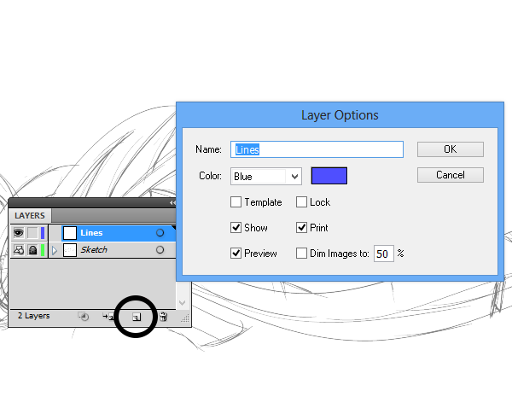
Task: Select the LAYERS panel tab
Action: click(x=30, y=216)
